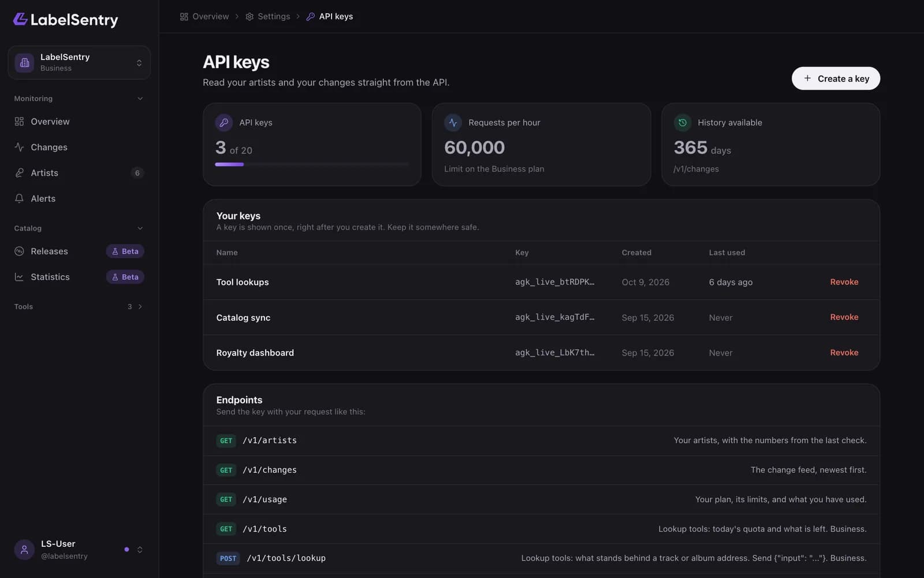The width and height of the screenshot is (924, 578).
Task: Go to Changes page
Action: tap(79, 147)
